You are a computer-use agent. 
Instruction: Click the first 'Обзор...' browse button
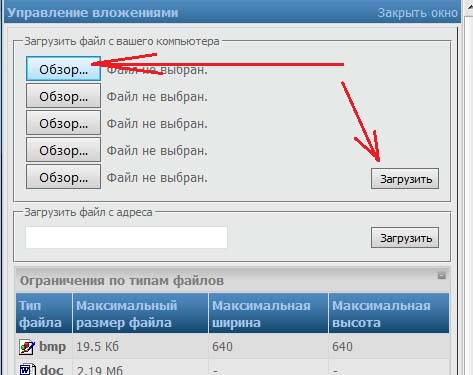[x=63, y=69]
